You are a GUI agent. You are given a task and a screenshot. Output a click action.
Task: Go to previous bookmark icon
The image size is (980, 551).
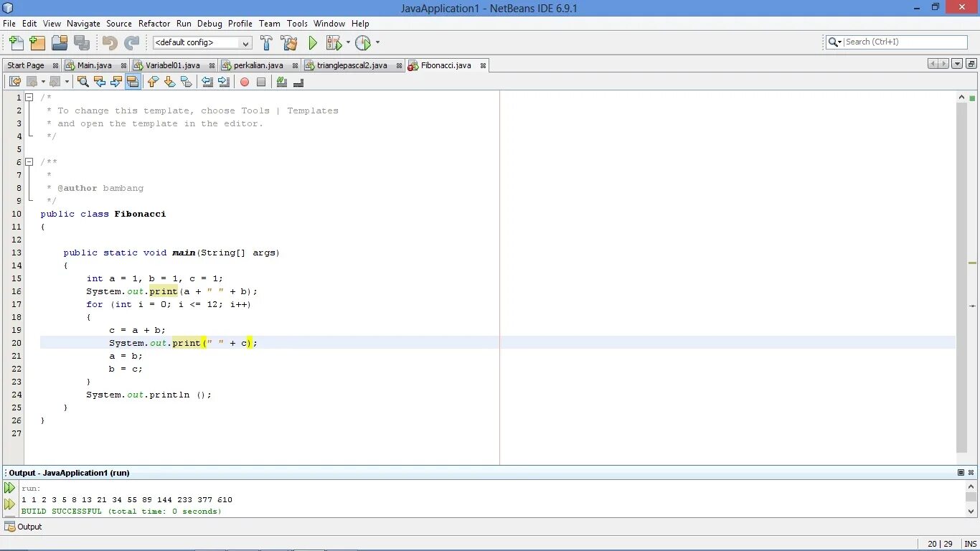[153, 82]
